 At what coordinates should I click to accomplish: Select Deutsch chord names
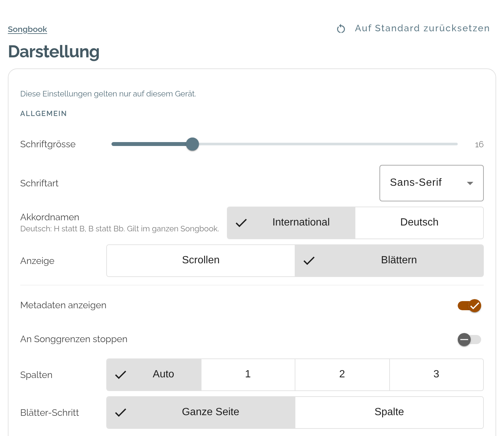point(419,223)
